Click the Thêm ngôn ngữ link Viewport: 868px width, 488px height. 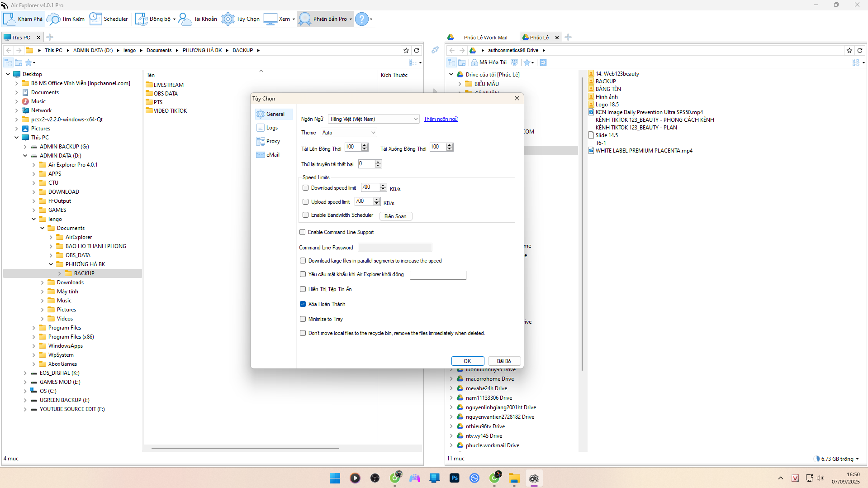pos(441,119)
